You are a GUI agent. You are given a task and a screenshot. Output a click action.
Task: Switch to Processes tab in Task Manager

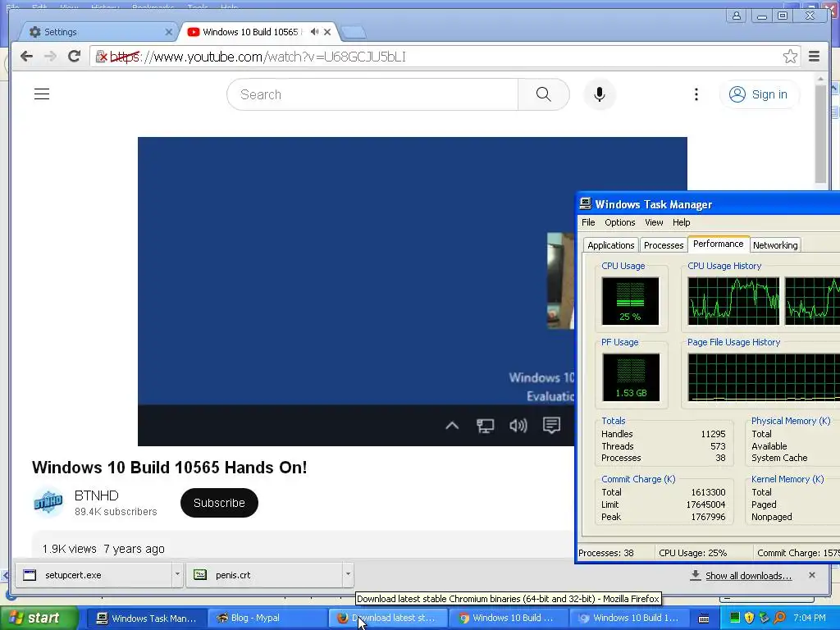coord(663,244)
